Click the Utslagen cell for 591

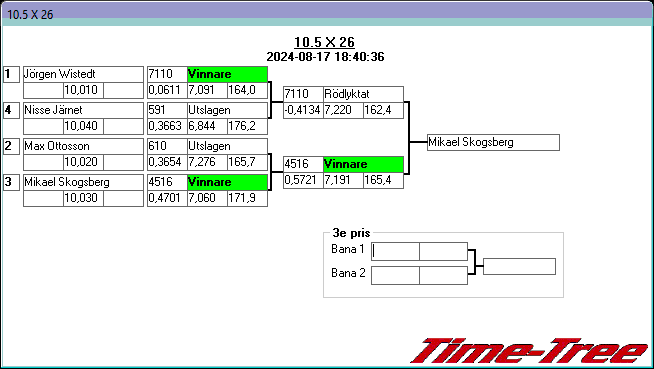pos(227,110)
